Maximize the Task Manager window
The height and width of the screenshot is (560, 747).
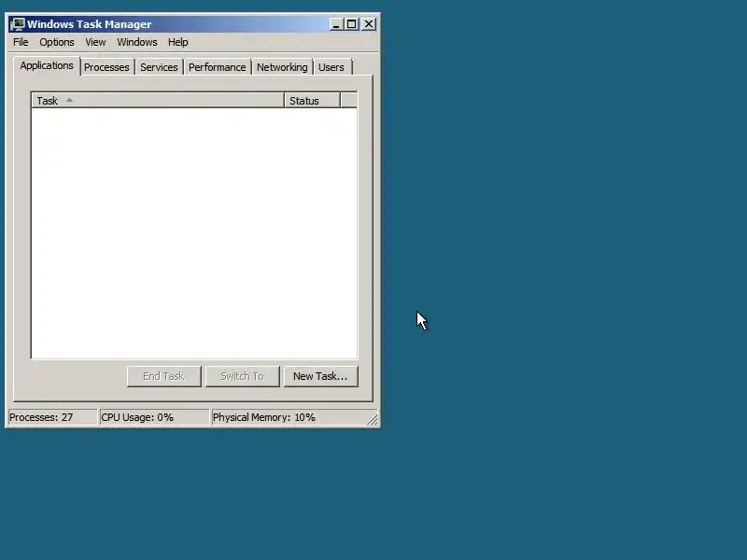[352, 24]
